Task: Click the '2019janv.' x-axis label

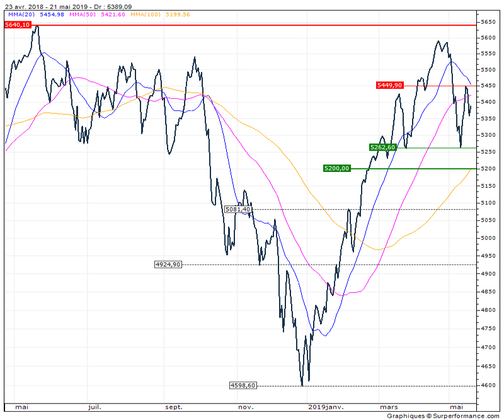Action: tap(326, 407)
